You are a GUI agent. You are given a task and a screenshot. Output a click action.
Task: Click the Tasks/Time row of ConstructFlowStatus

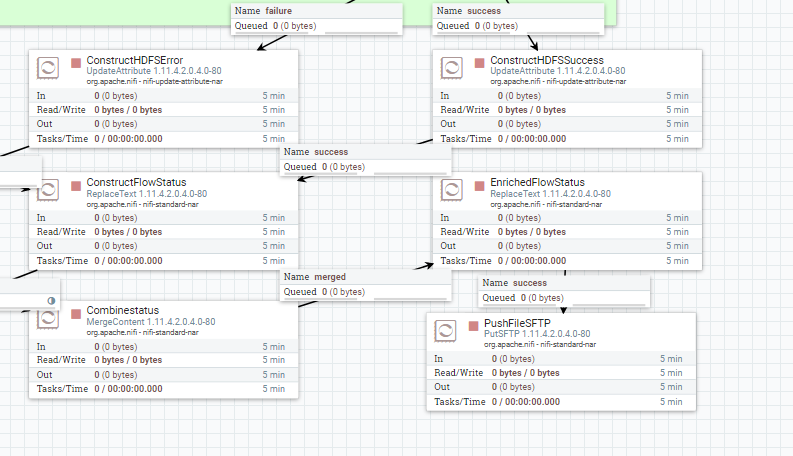pos(163,261)
